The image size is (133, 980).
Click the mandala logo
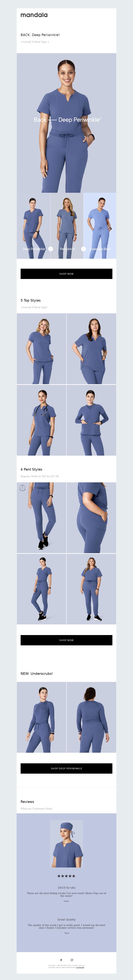pos(34,15)
